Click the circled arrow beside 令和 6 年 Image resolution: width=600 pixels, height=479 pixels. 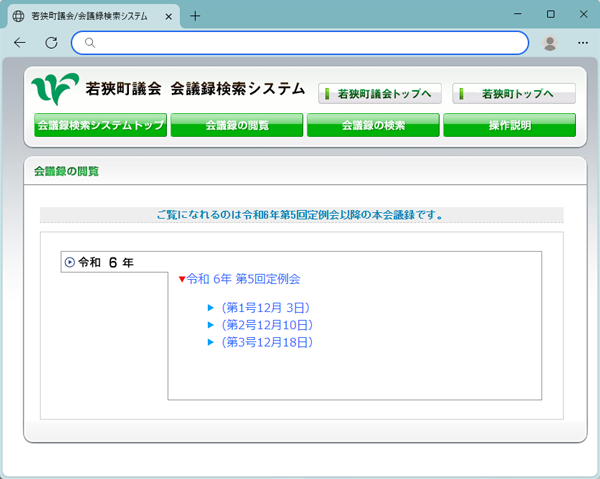(x=70, y=262)
